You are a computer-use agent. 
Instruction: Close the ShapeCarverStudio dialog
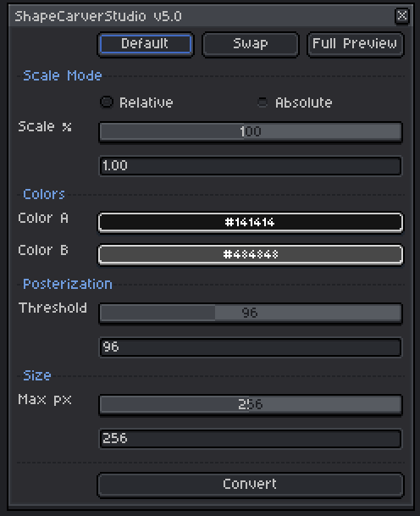pos(401,16)
